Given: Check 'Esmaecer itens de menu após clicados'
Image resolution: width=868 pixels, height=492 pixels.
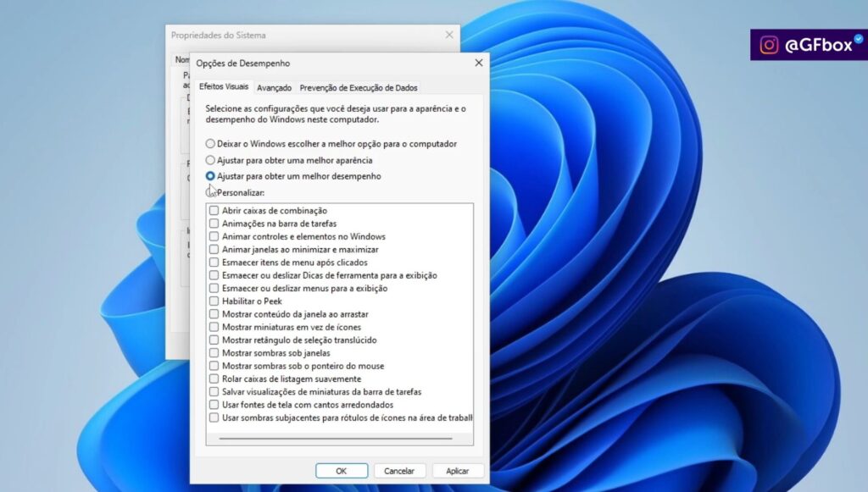Looking at the screenshot, I should point(214,262).
